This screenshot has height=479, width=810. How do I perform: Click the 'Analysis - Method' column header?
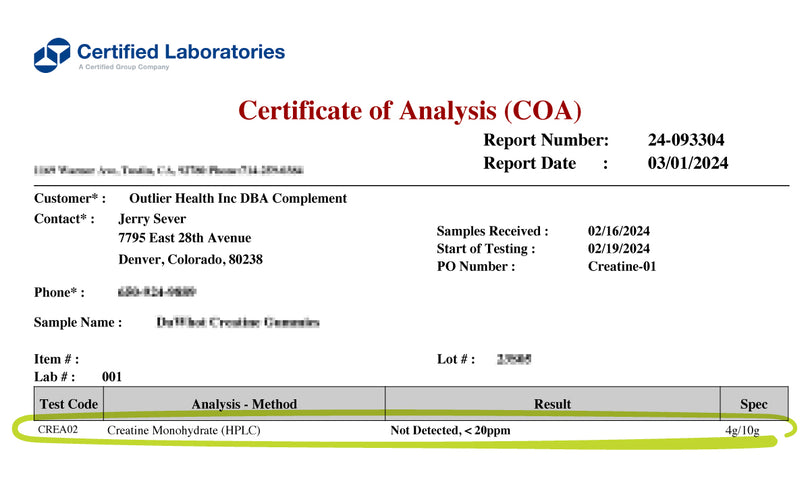click(x=244, y=404)
